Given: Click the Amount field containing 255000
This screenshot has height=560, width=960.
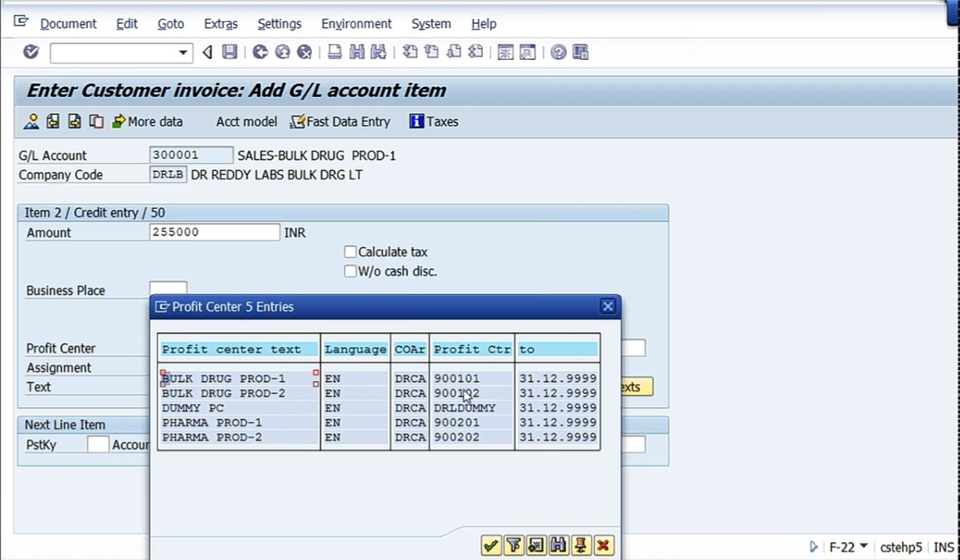Looking at the screenshot, I should 214,232.
